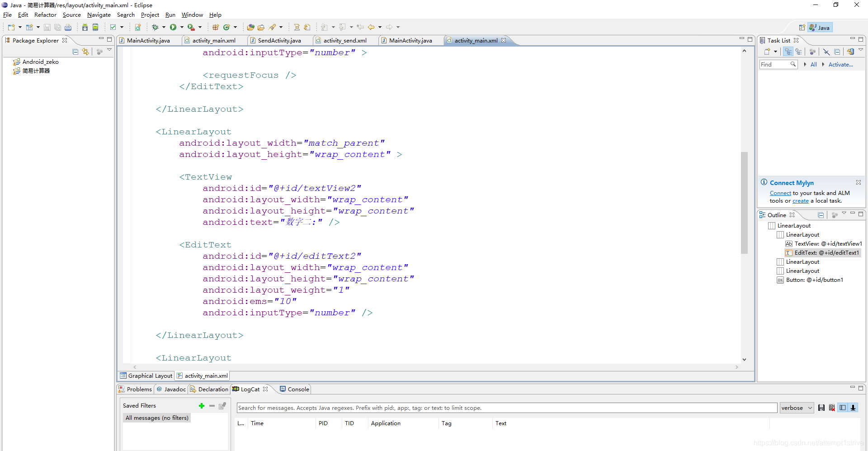
Task: Toggle display of saved filters view in LogCat
Action: pos(843,408)
